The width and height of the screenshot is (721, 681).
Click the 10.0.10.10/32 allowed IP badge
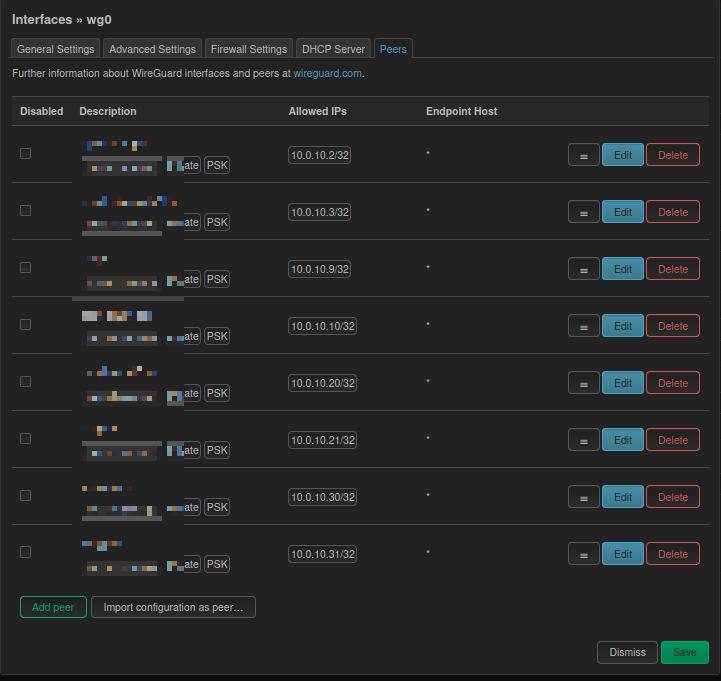322,326
